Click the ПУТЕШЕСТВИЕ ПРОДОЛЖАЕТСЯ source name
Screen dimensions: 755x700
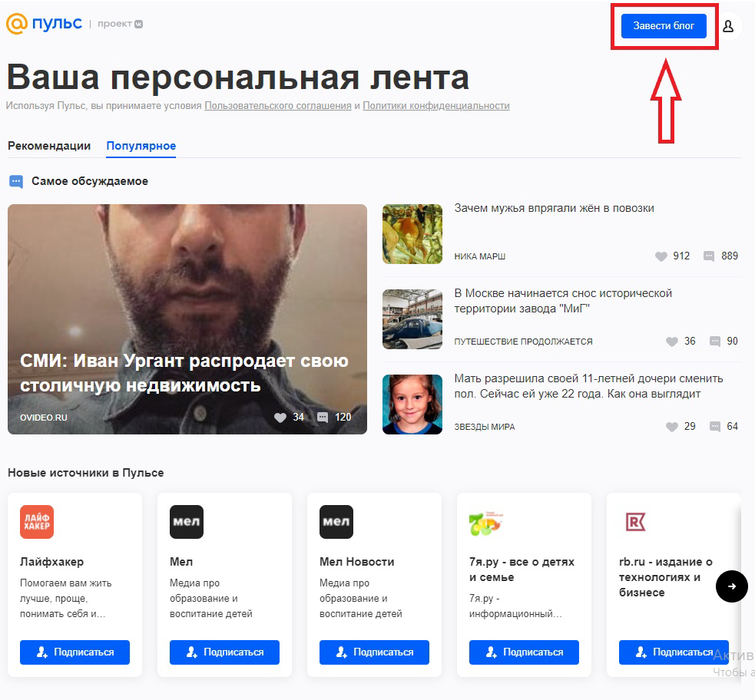(523, 342)
